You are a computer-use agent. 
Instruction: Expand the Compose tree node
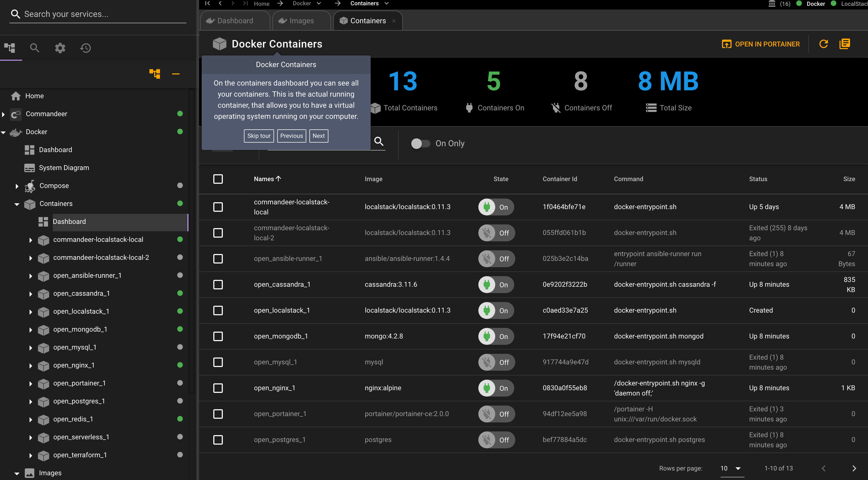point(17,186)
